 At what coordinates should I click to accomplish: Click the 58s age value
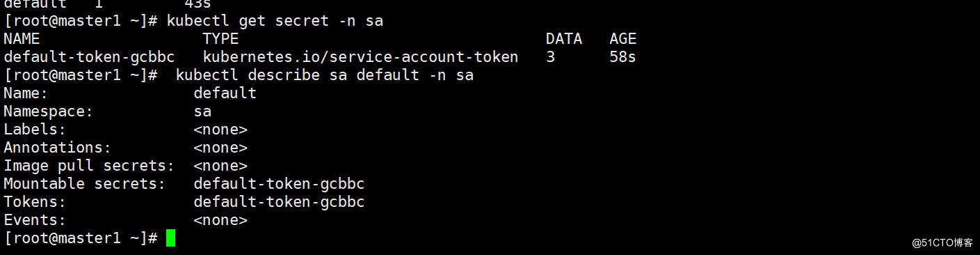622,57
